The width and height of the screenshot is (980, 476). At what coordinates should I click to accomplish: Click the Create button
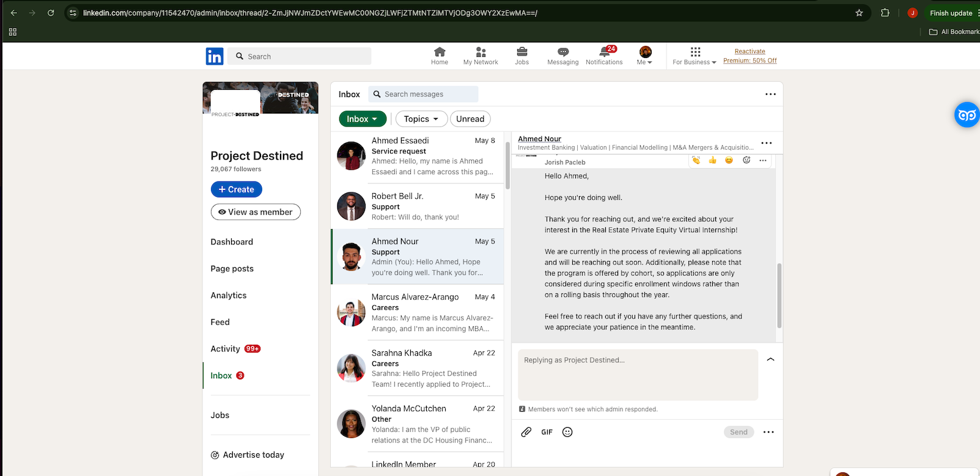[x=237, y=189]
